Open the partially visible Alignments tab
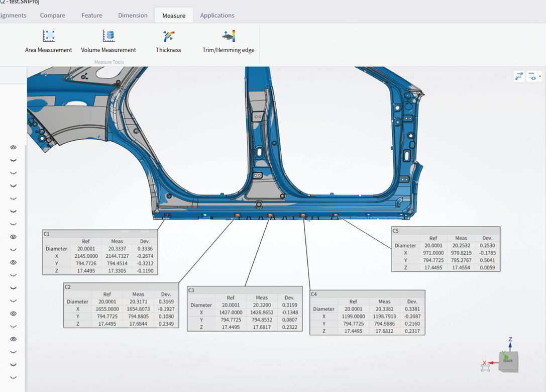Image resolution: width=546 pixels, height=392 pixels. [x=13, y=16]
